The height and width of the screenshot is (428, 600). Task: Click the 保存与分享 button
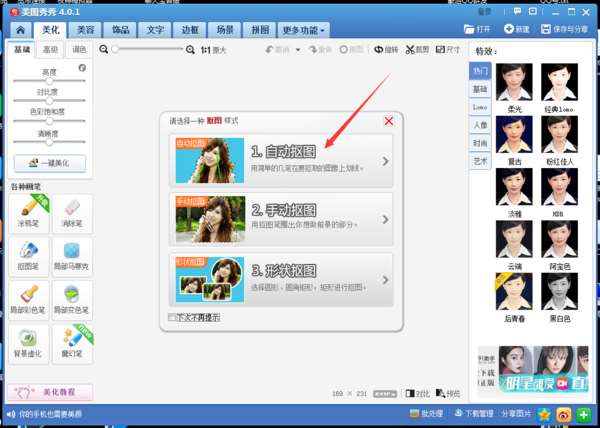[x=564, y=29]
